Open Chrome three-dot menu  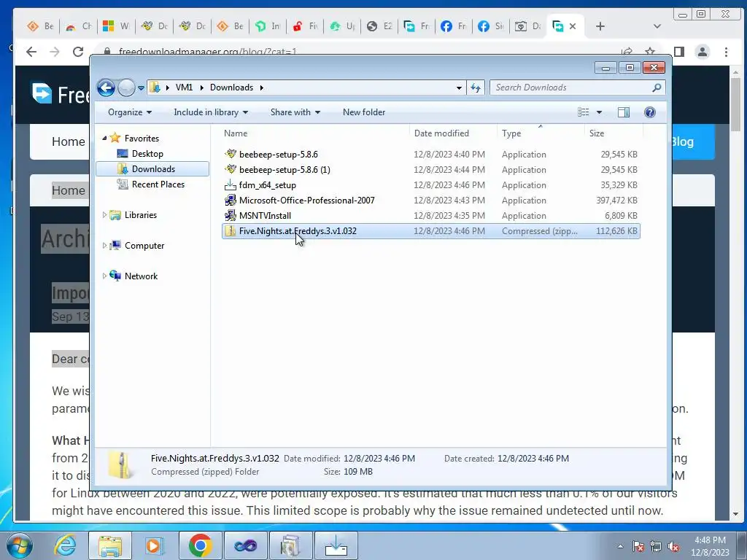pos(726,52)
